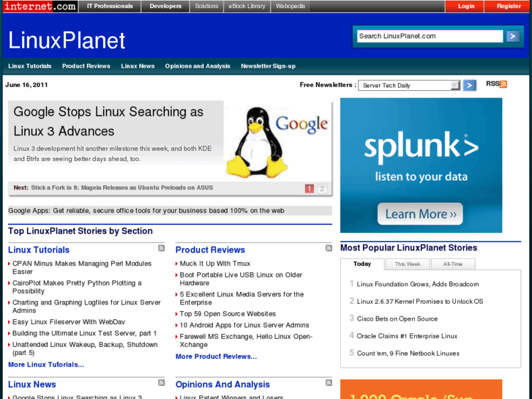The image size is (532, 399).
Task: Click the Register button
Action: 509,6
